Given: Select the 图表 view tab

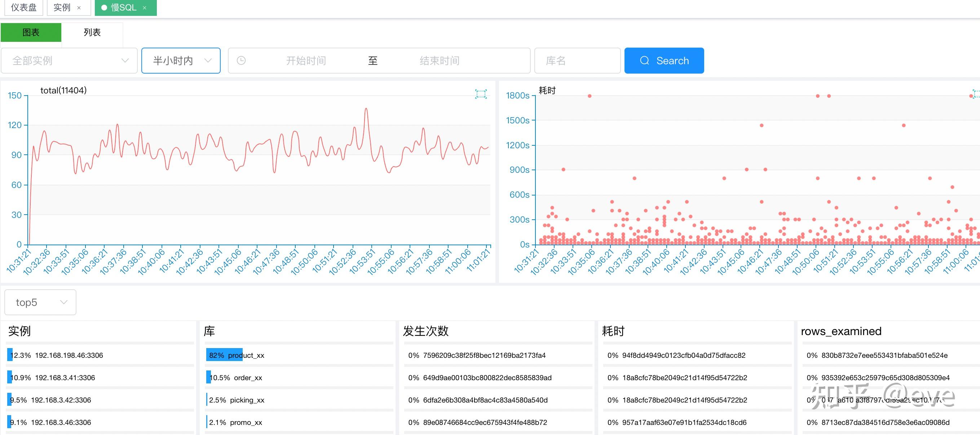Looking at the screenshot, I should pyautogui.click(x=31, y=32).
